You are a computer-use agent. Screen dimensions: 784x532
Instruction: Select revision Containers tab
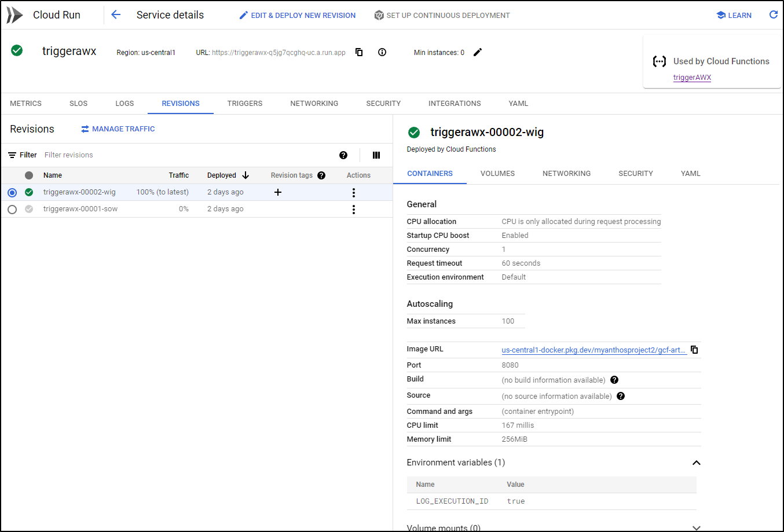(x=430, y=174)
